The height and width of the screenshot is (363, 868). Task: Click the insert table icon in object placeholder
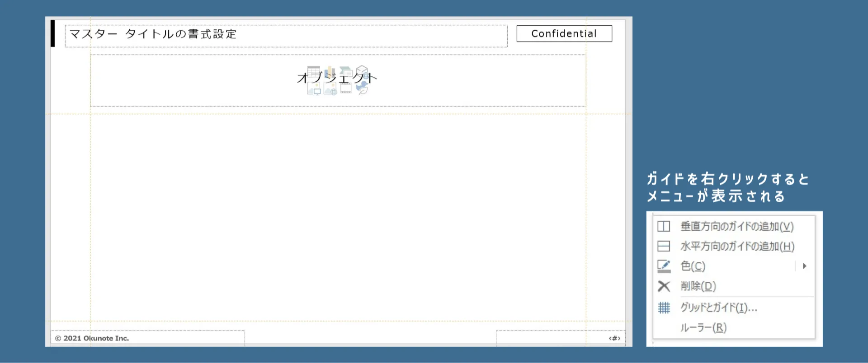(313, 72)
